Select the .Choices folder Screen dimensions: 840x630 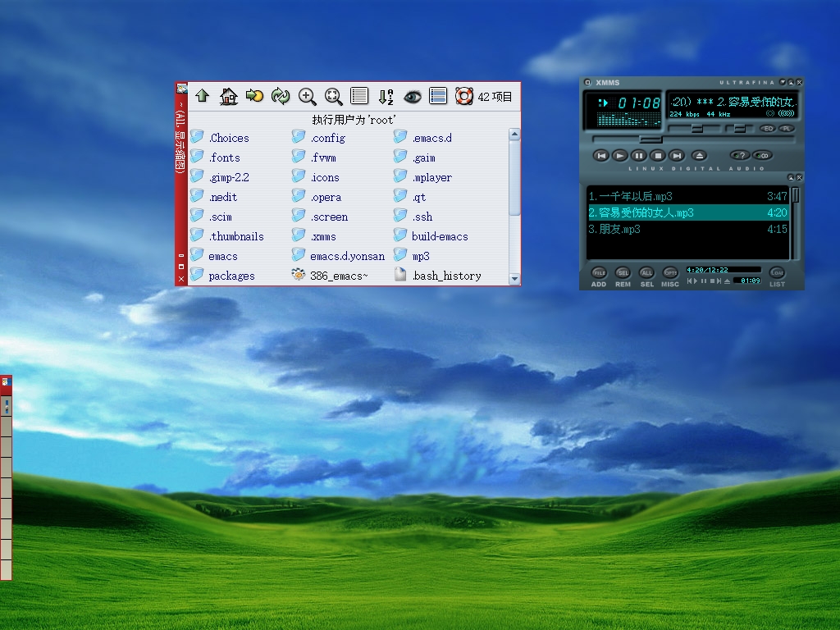[220, 138]
